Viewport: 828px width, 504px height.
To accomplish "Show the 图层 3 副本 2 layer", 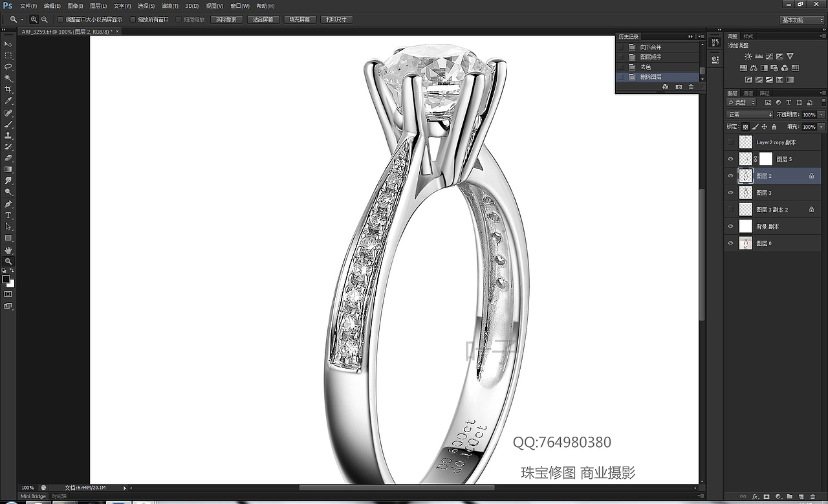I will [731, 210].
